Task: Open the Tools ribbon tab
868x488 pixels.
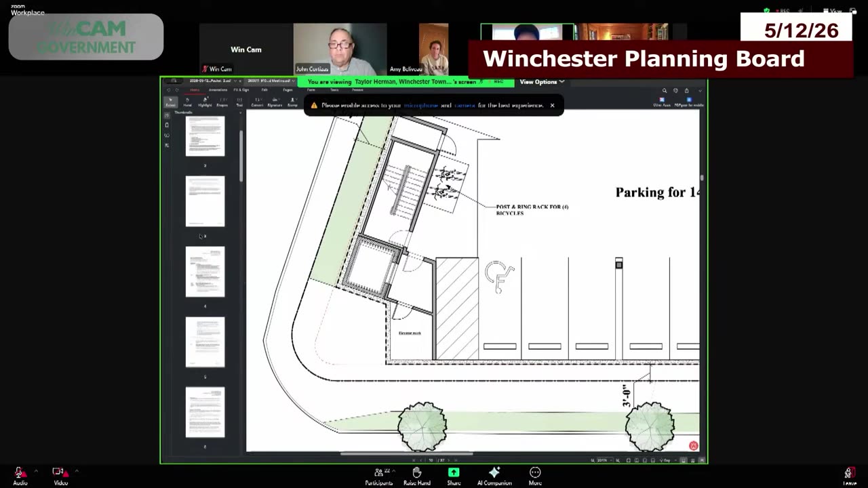Action: [x=334, y=89]
